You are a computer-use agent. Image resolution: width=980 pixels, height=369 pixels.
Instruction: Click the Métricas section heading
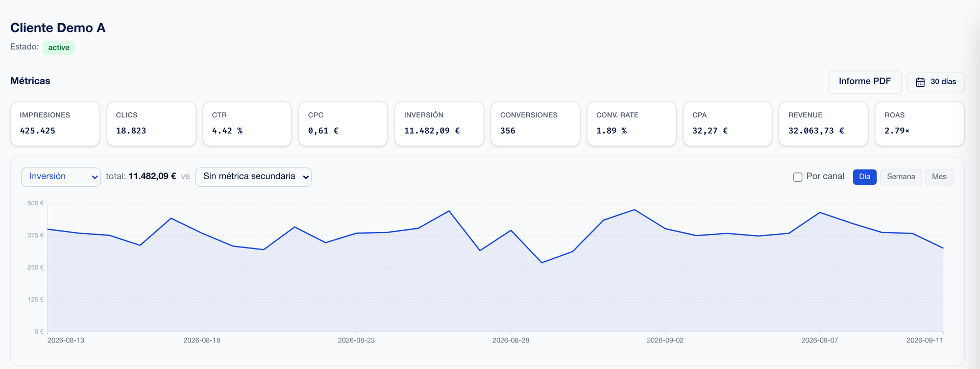[30, 81]
